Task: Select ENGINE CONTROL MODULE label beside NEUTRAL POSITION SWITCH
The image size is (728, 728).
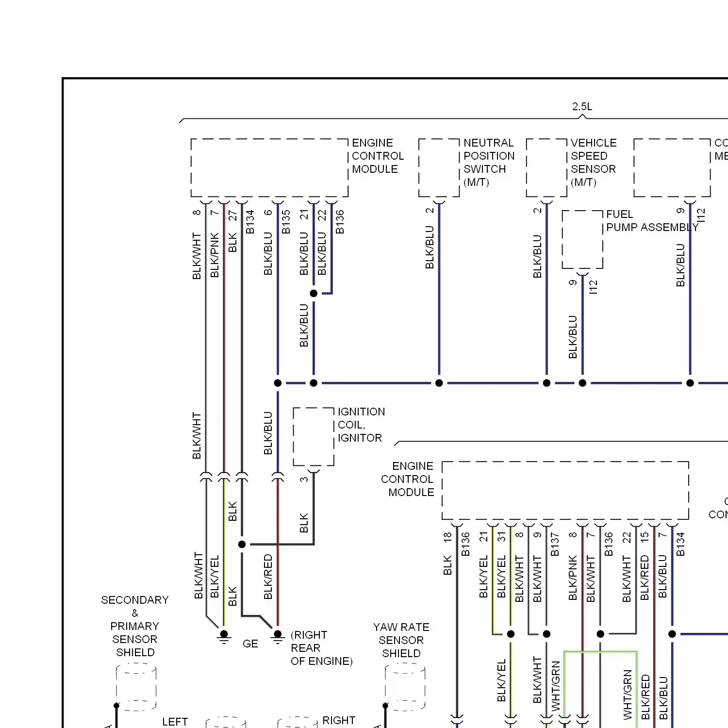Action: tap(378, 156)
